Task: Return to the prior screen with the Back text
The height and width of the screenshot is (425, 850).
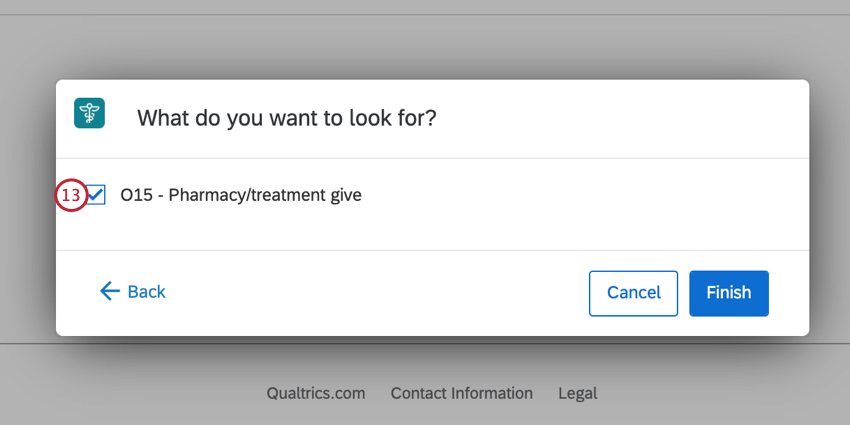Action: 146,292
